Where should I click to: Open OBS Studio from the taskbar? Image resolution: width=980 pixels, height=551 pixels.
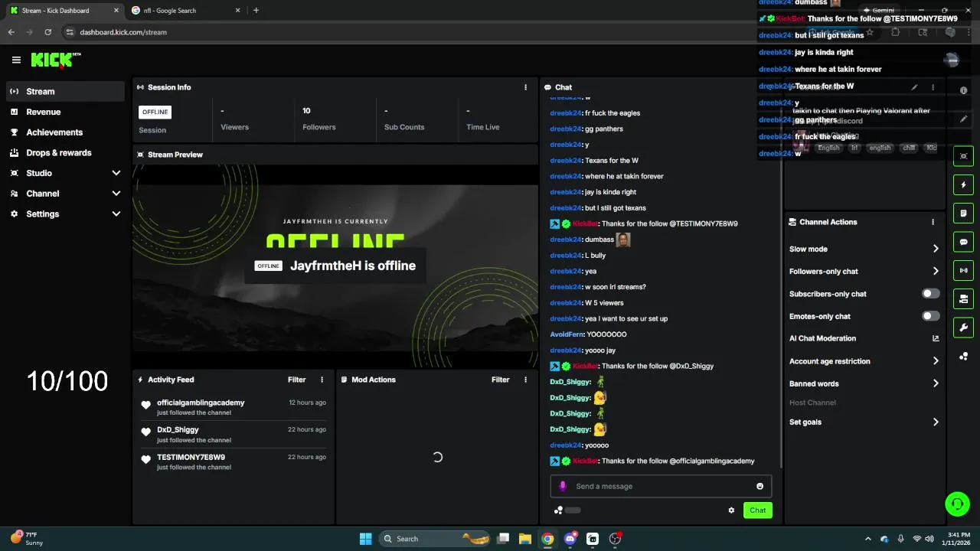tap(615, 539)
